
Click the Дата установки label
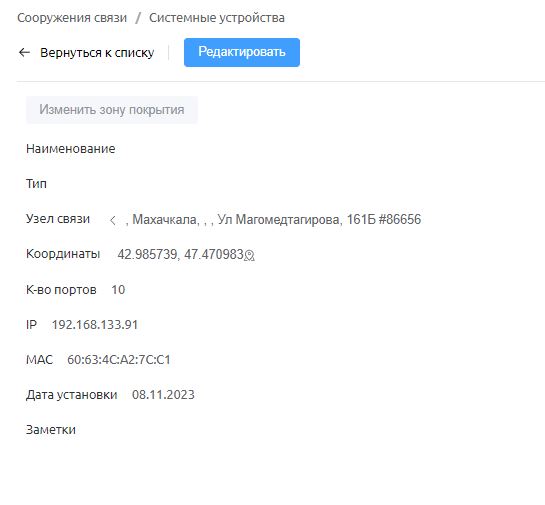(72, 395)
